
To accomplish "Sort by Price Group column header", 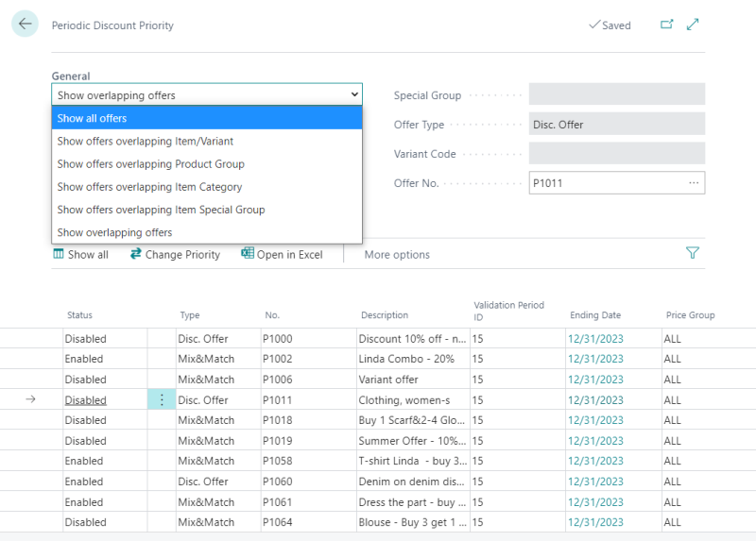I will tap(690, 315).
